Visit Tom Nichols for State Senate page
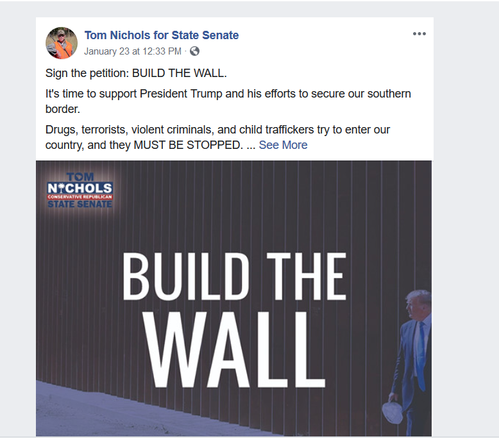Viewport: 499px width, 448px height. click(x=162, y=35)
